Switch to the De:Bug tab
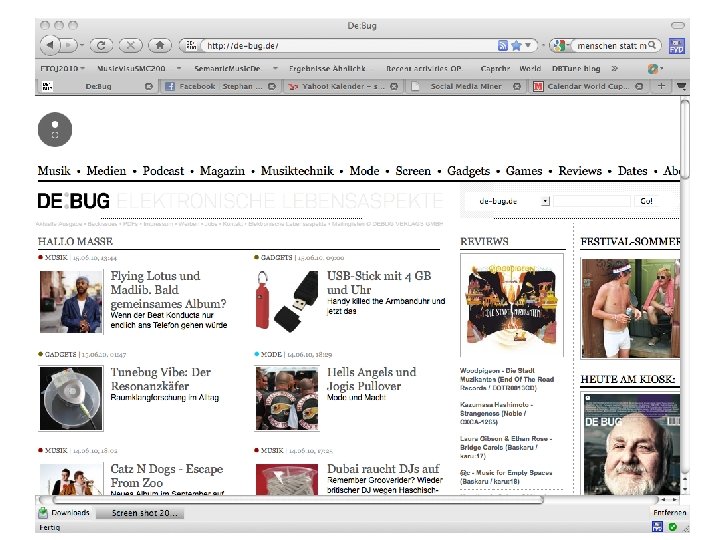Screen dimensions: 720x540 coord(97,86)
